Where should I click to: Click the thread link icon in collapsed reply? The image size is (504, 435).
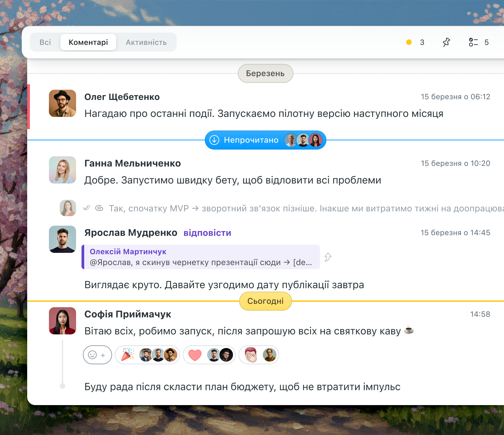tap(99, 208)
